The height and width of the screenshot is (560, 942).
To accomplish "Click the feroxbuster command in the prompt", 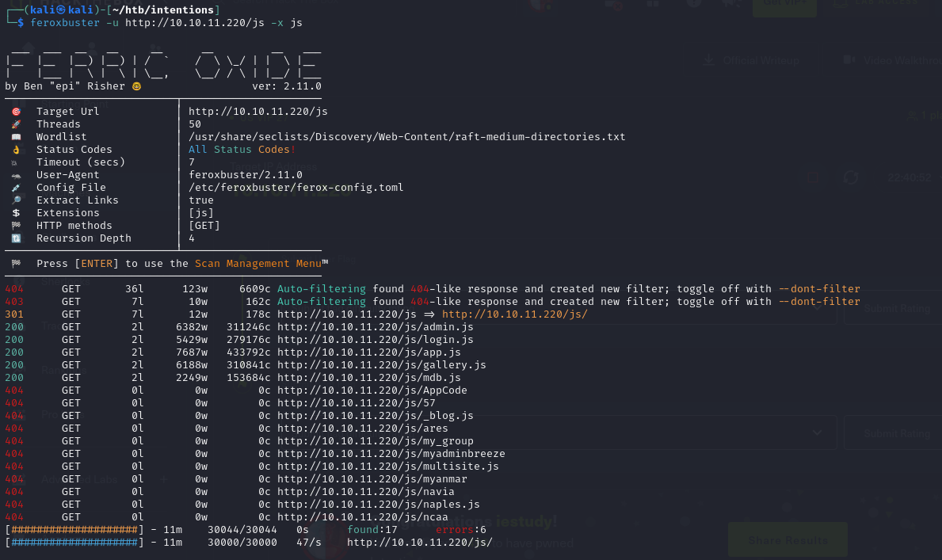I will tap(65, 23).
